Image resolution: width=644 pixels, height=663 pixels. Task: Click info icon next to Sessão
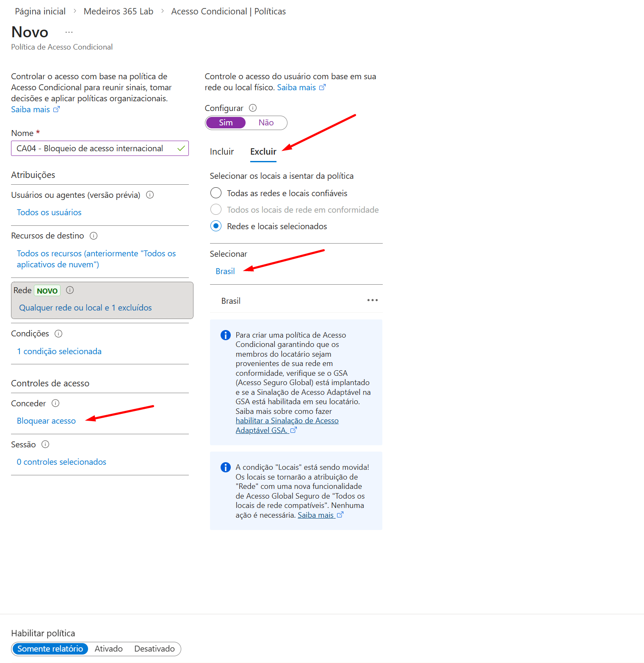pos(45,444)
